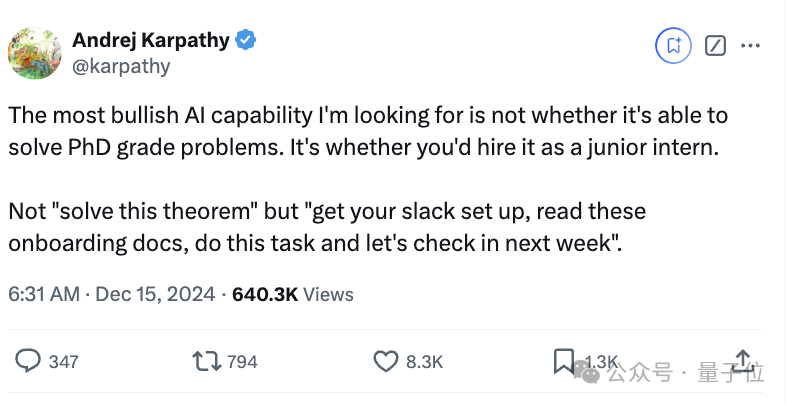This screenshot has height=404, width=790.
Task: Open the three-dot more options menu
Action: tap(750, 46)
